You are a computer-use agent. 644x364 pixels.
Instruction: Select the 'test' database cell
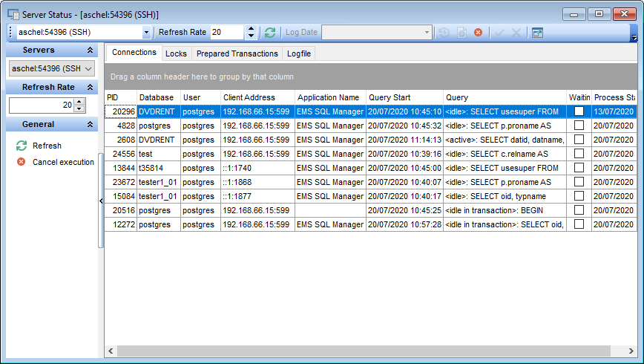pos(159,154)
